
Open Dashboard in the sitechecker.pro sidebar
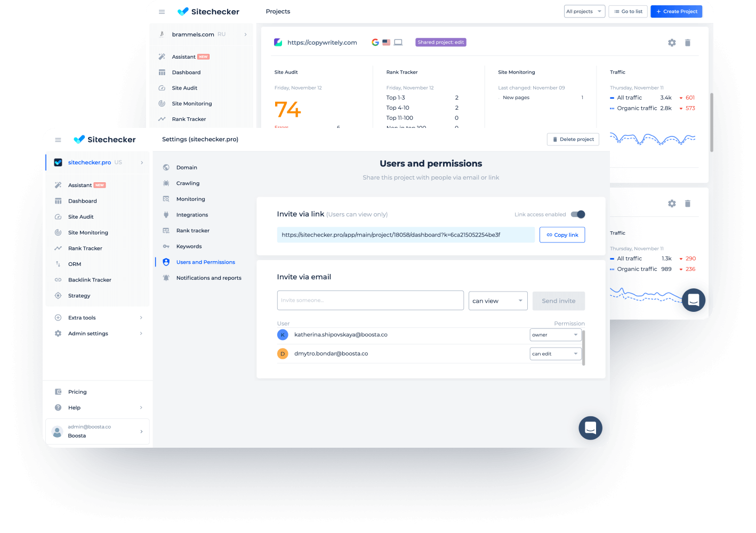(82, 201)
